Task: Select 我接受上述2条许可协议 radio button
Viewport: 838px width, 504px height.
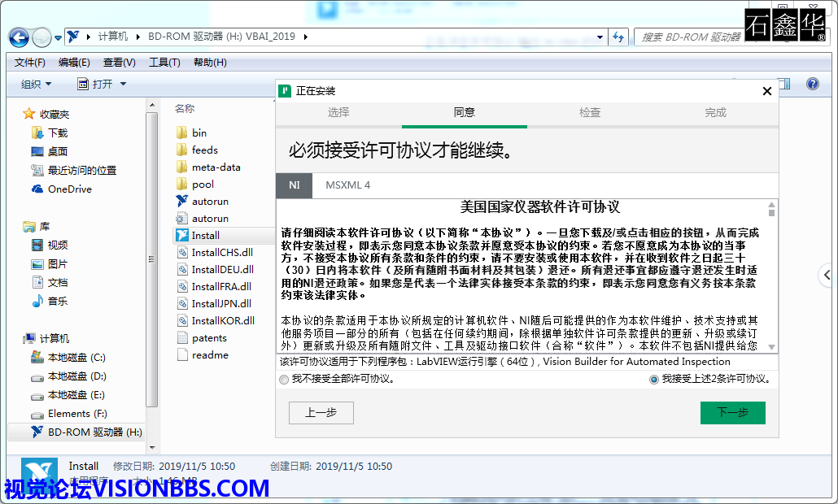Action: (653, 380)
